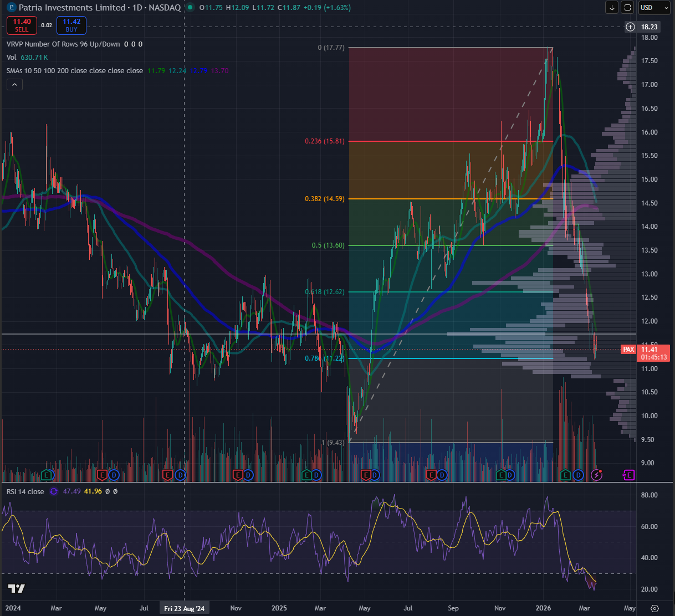Image resolution: width=675 pixels, height=616 pixels.
Task: Click the green market status dot
Action: coord(191,8)
